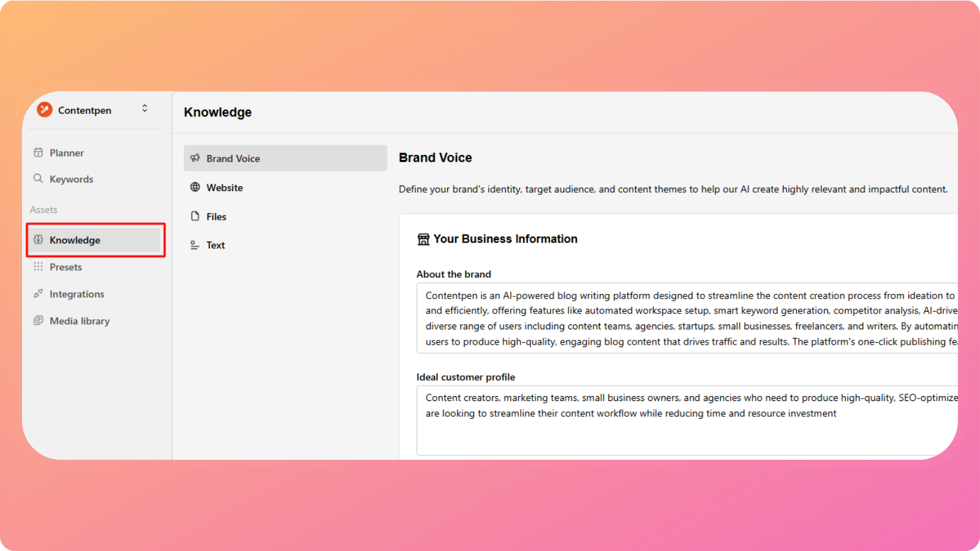Image resolution: width=980 pixels, height=551 pixels.
Task: Go to the Keywords section
Action: click(x=71, y=179)
